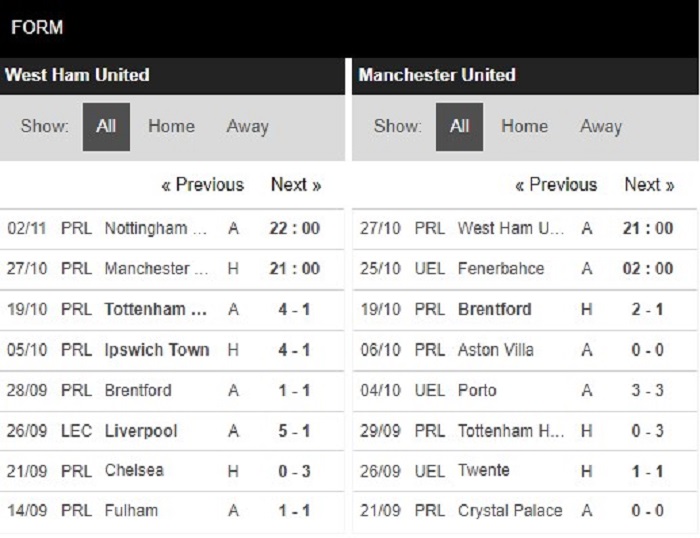Open Manchester United's Previous results page

[x=556, y=184]
